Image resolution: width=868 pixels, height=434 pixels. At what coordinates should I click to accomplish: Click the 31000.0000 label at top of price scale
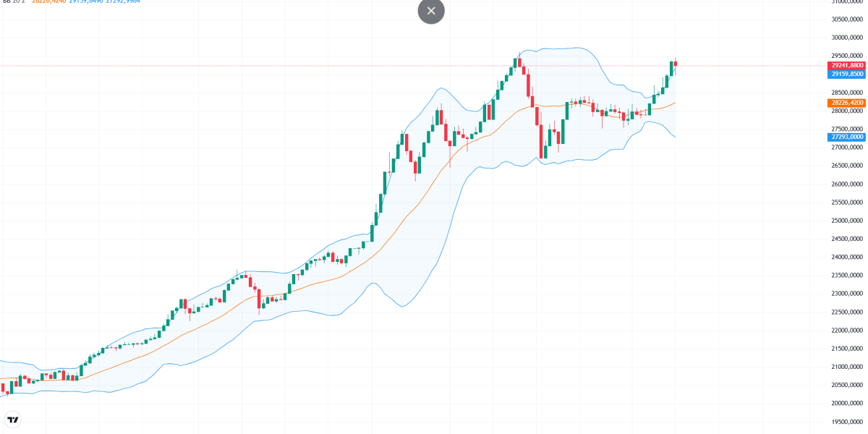coord(847,1)
